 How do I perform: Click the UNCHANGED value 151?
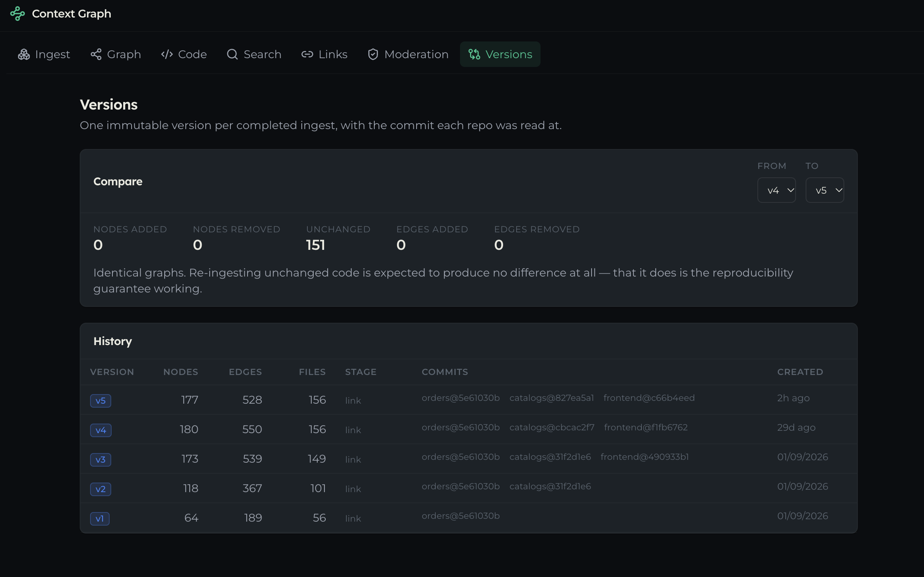coord(316,245)
